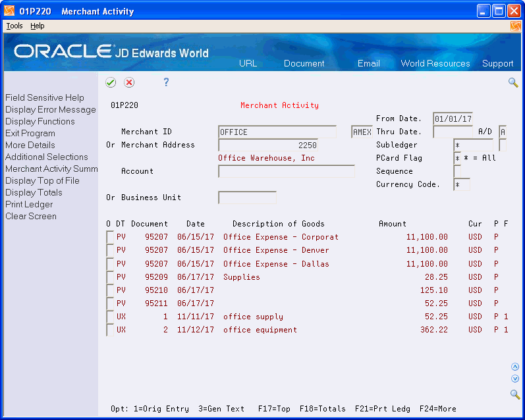The width and height of the screenshot is (525, 420).
Task: Click the From Date field
Action: 453,118
